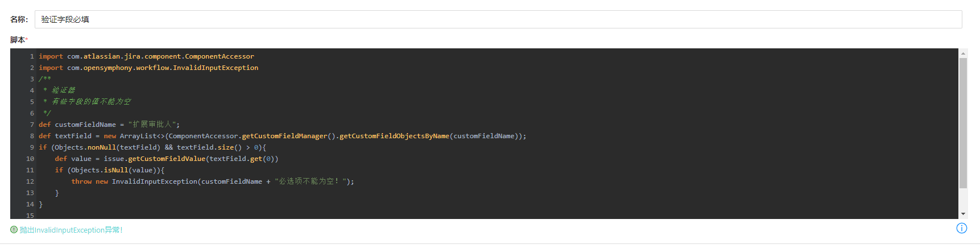Click line number 7 in the gutter
980x248 pixels.
[x=32, y=125]
